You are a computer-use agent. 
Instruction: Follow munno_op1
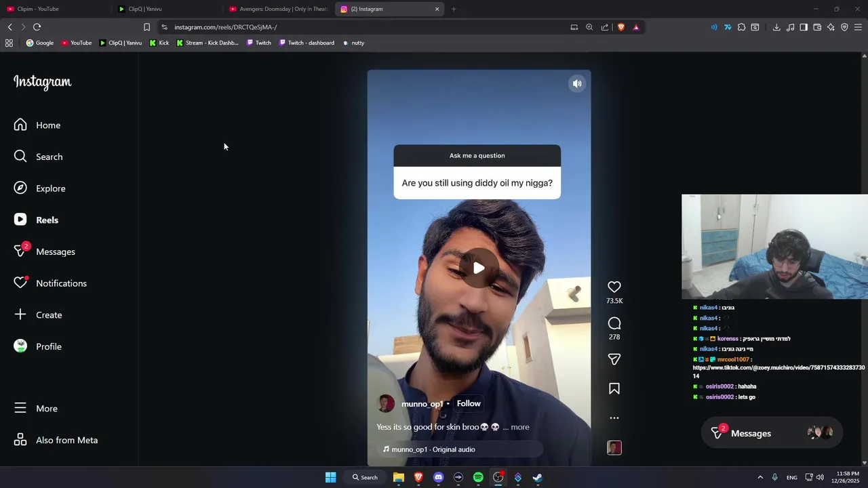(469, 403)
